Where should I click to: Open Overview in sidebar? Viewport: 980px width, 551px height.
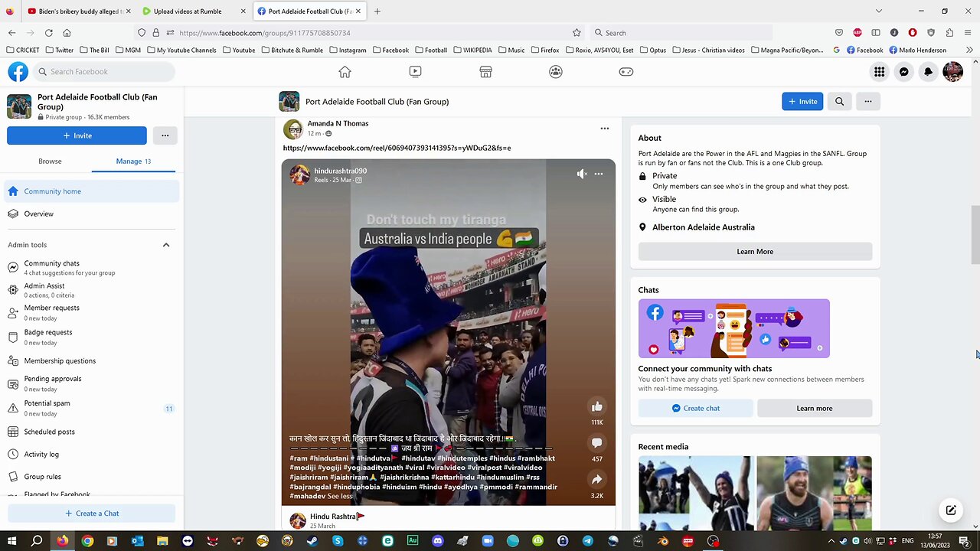(92, 214)
